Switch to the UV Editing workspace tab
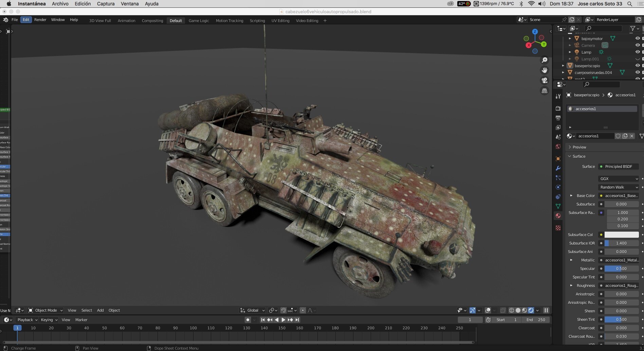This screenshot has width=644, height=351. [x=280, y=21]
